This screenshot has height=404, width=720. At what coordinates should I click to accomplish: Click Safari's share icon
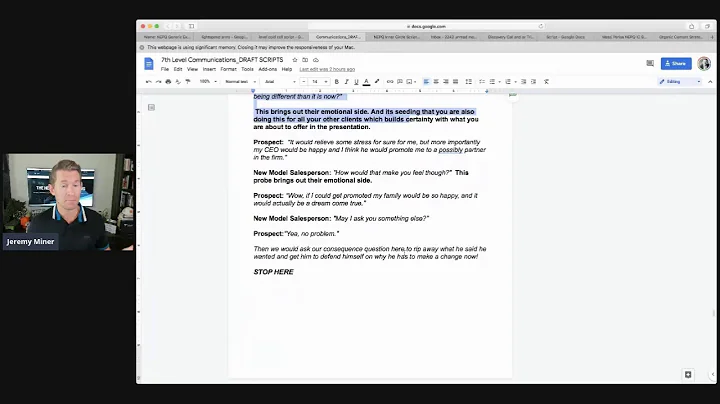point(692,26)
